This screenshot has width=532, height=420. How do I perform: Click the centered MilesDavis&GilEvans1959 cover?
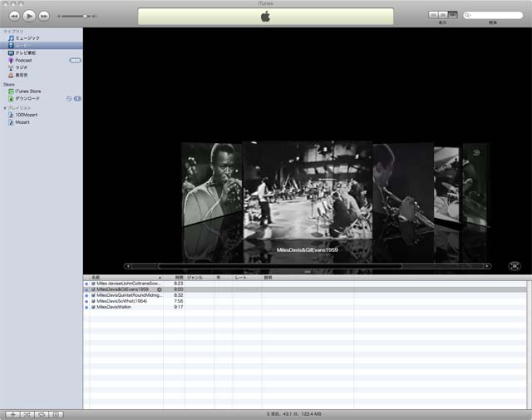point(308,190)
